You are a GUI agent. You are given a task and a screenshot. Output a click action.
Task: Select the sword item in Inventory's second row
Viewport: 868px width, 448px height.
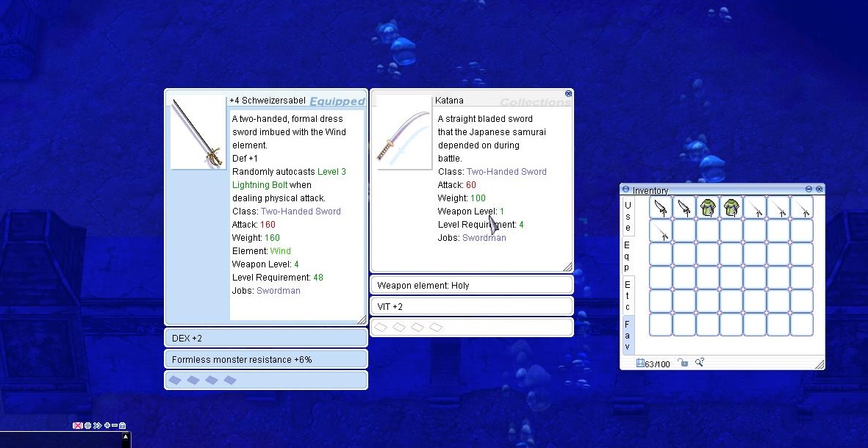coord(661,231)
